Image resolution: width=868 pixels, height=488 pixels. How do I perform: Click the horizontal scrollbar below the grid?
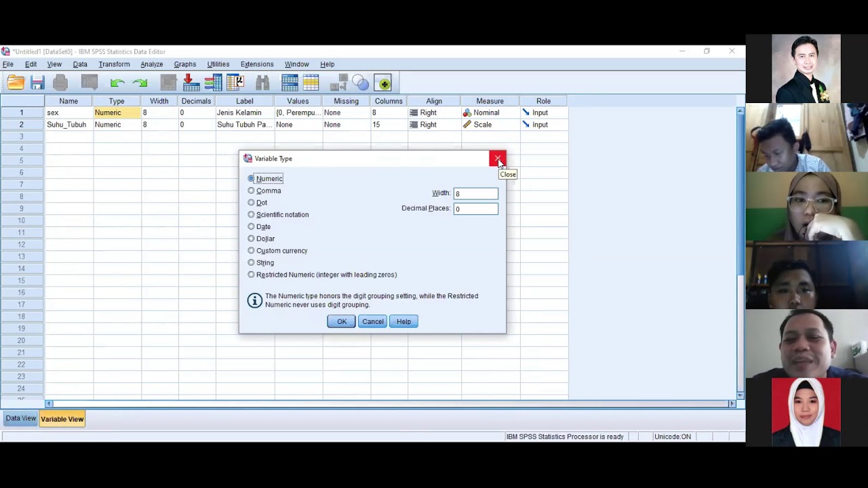[x=389, y=403]
